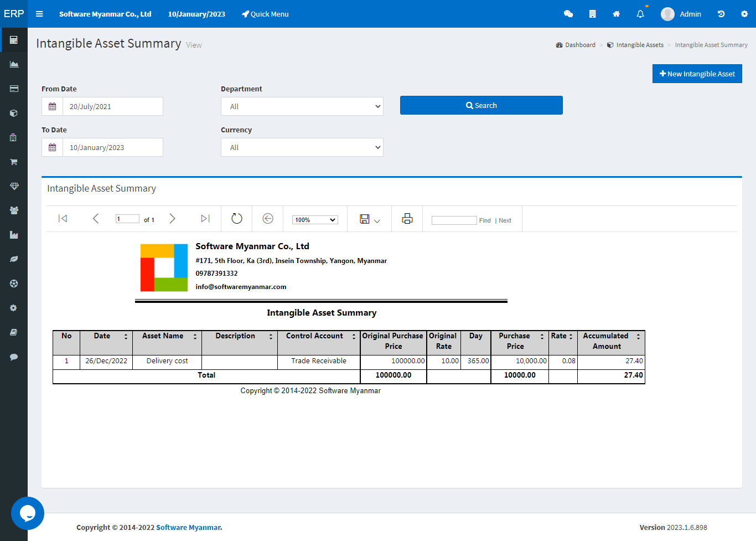Open the floating chat widget bubble
Screen dimensions: 756x541
click(x=28, y=513)
